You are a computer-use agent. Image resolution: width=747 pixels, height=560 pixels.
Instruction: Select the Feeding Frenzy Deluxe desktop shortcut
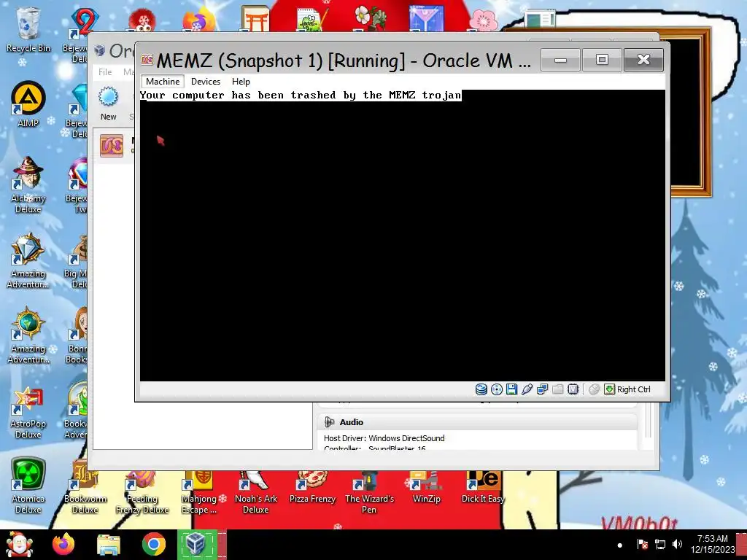click(x=142, y=493)
